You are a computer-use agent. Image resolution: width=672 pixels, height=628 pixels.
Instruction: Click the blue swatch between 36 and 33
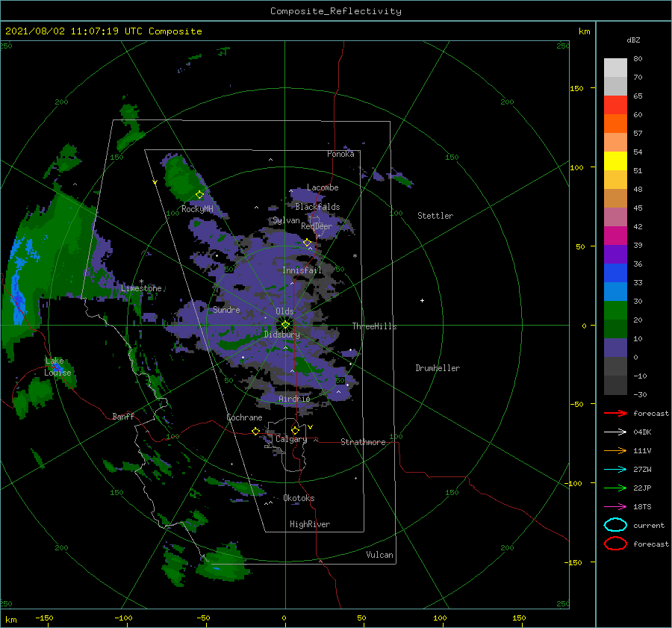615,273
